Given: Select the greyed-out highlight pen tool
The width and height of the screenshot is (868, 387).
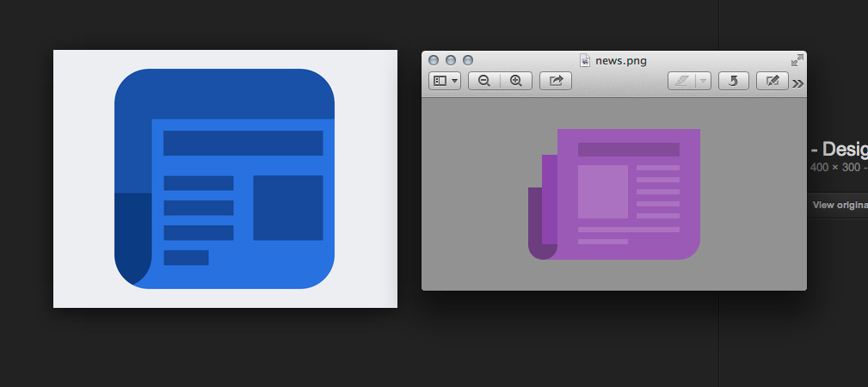Looking at the screenshot, I should click(x=682, y=81).
